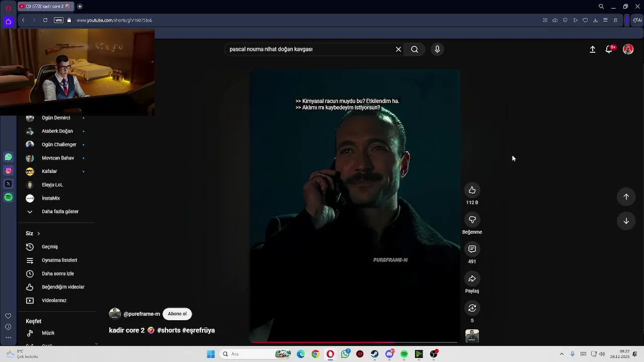Go to previous short with up arrow
The width and height of the screenshot is (644, 362).
(626, 197)
